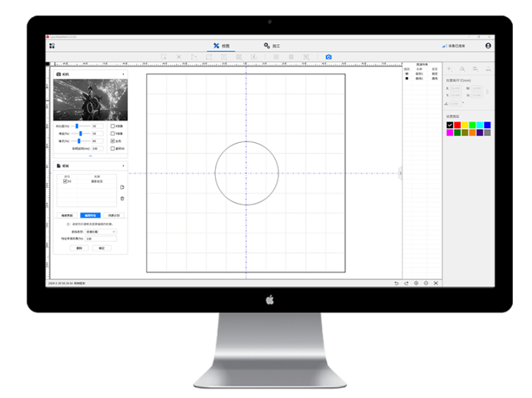Image resolution: width=532 pixels, height=398 pixels.
Task: Toggle the checkbox for template row 01
Action: click(x=65, y=181)
